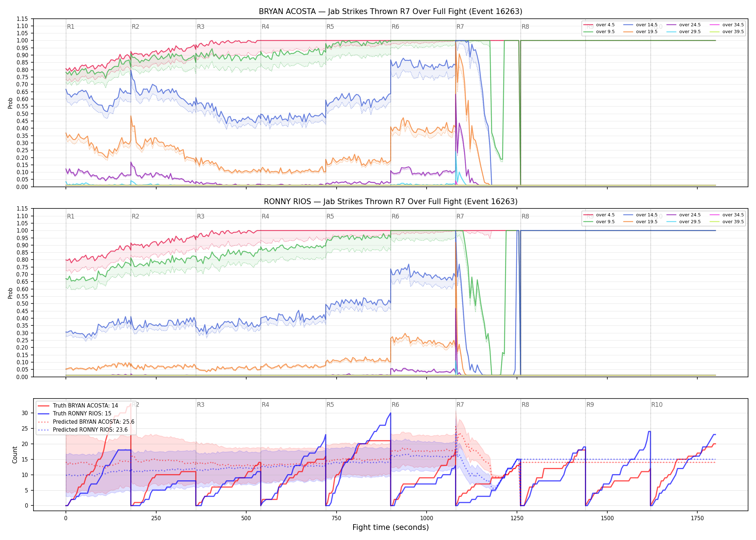This screenshot has width=756, height=540.
Task: Click the 1500 tick label on the time axis
Action: click(607, 518)
